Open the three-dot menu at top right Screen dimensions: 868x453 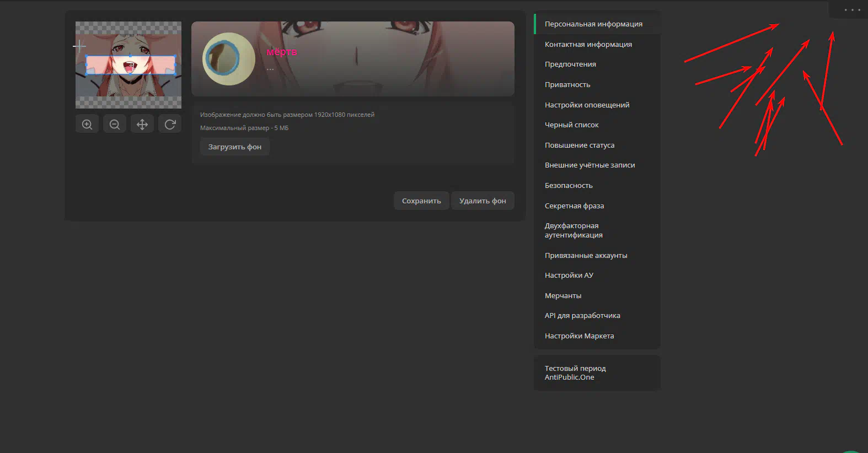pyautogui.click(x=852, y=10)
